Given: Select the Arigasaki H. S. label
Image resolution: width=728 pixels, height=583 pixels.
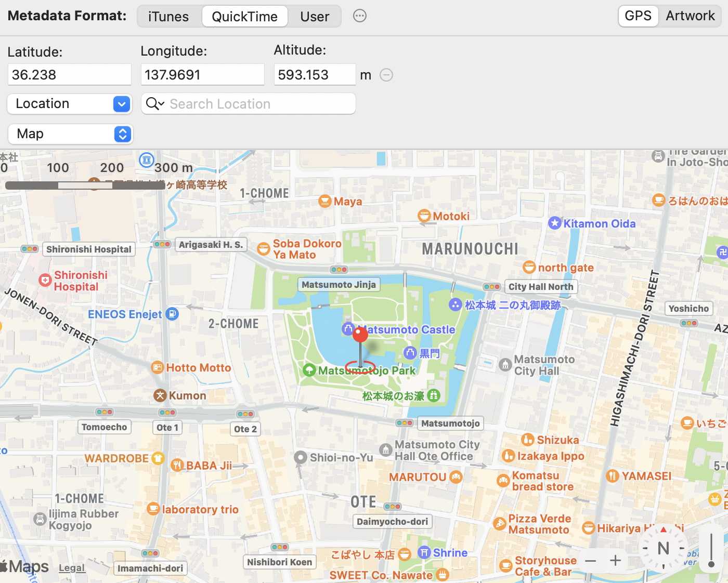Looking at the screenshot, I should [x=211, y=244].
